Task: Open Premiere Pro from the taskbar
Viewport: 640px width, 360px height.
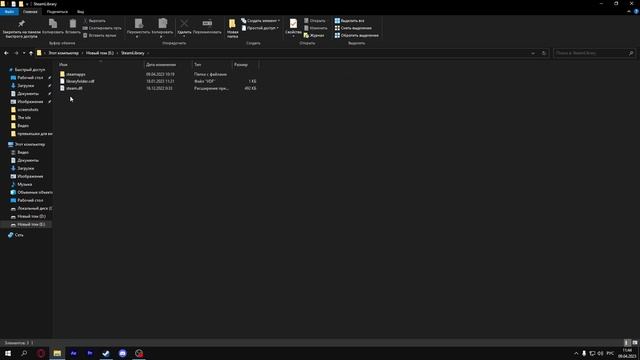Action: tap(90, 353)
